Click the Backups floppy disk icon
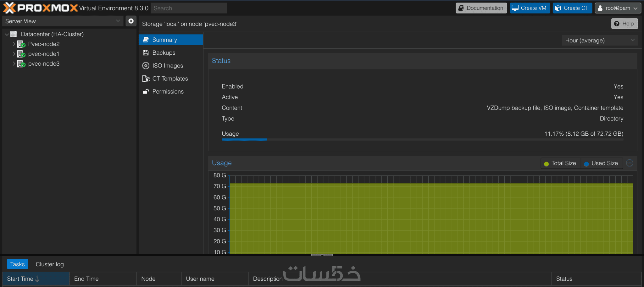The width and height of the screenshot is (644, 287). 146,53
